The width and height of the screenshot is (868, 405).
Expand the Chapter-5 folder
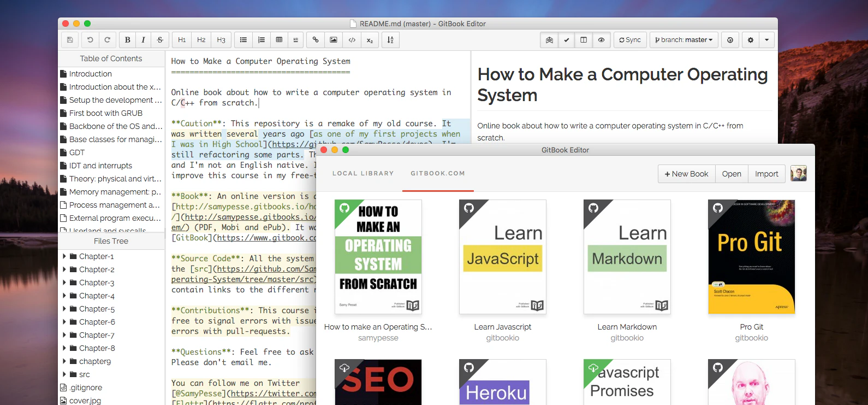(x=64, y=309)
